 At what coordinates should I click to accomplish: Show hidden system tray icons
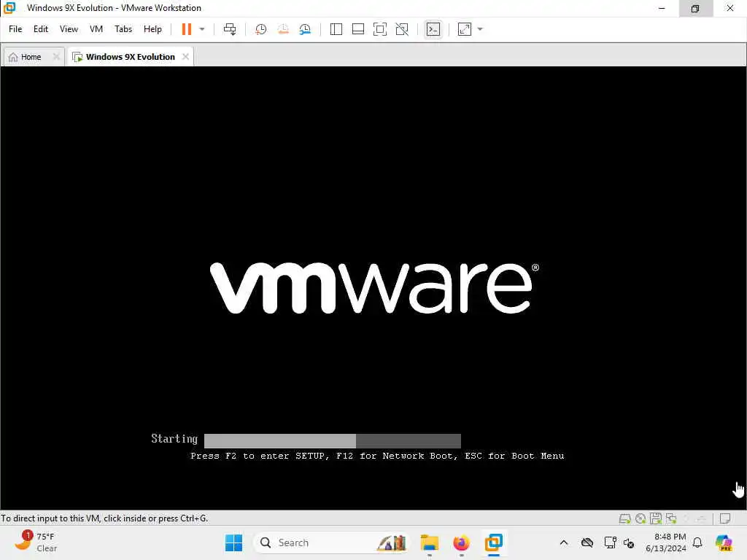tap(564, 542)
